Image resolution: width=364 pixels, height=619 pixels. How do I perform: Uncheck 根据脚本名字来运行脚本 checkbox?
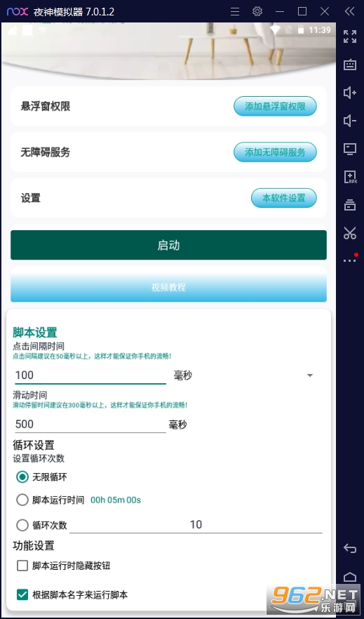22,594
